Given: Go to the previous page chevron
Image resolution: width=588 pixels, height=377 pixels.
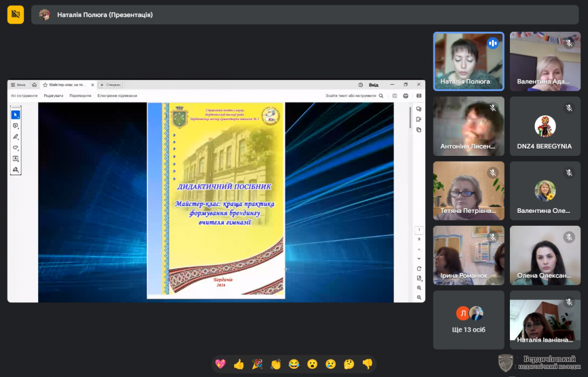Looking at the screenshot, I should pyautogui.click(x=419, y=248).
